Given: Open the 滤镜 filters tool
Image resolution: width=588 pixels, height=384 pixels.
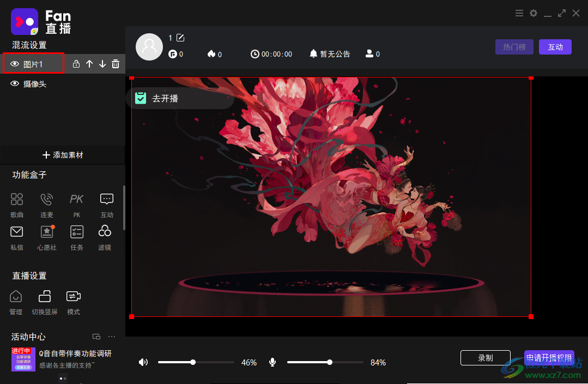Looking at the screenshot, I should click(105, 238).
